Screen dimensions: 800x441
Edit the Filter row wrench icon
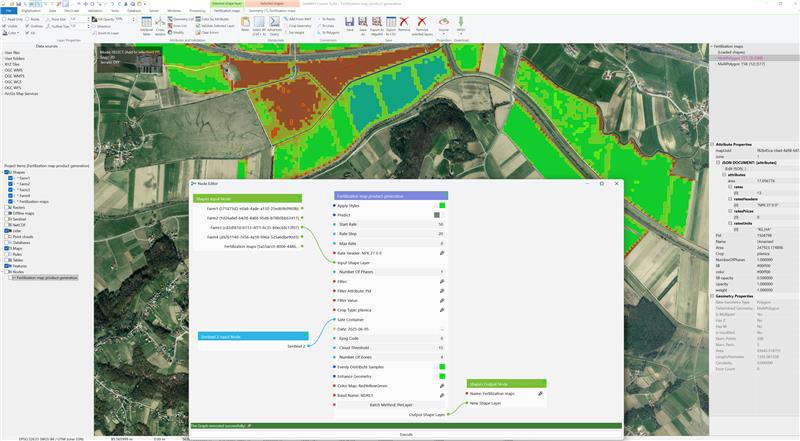click(x=442, y=281)
